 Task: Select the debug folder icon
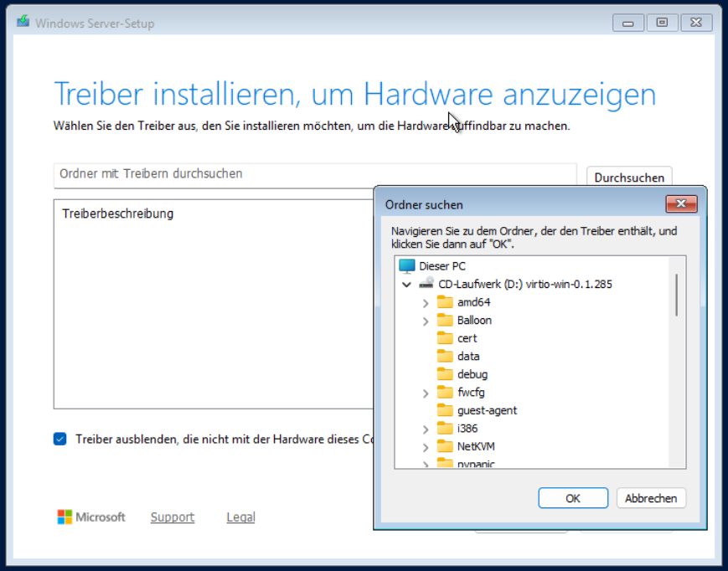445,374
